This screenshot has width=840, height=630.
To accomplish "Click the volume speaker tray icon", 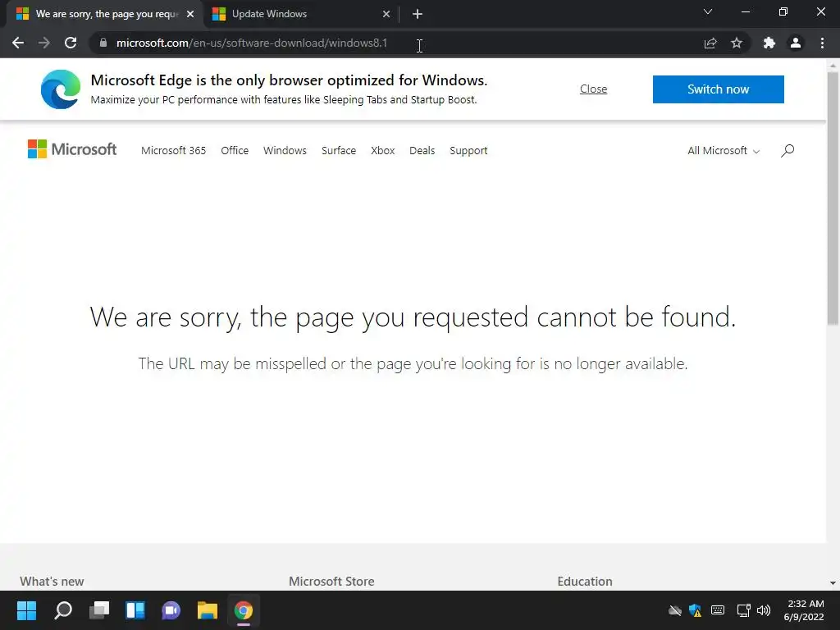I will (x=764, y=610).
